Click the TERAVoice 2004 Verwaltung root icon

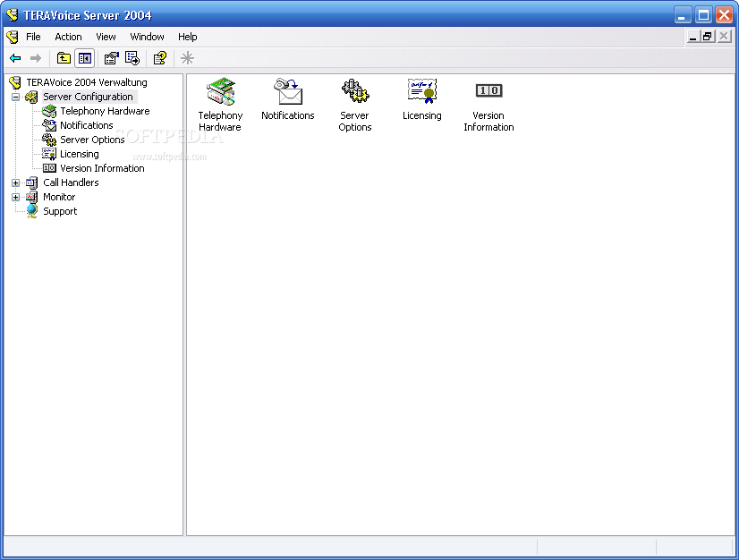[x=15, y=83]
